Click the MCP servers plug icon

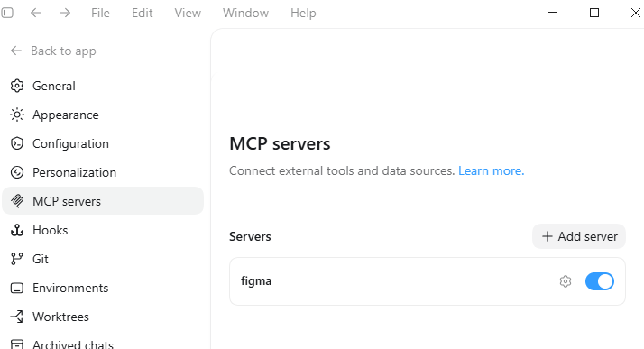tap(17, 201)
